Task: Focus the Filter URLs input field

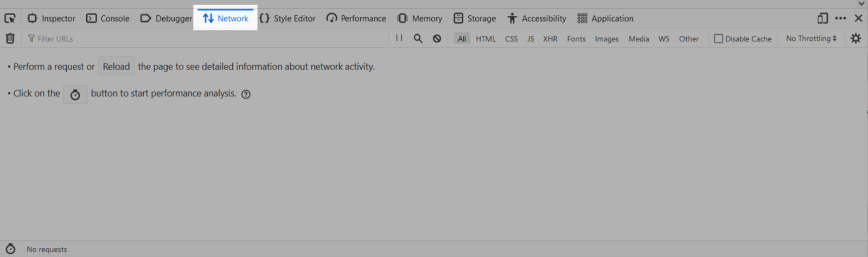Action: point(206,39)
